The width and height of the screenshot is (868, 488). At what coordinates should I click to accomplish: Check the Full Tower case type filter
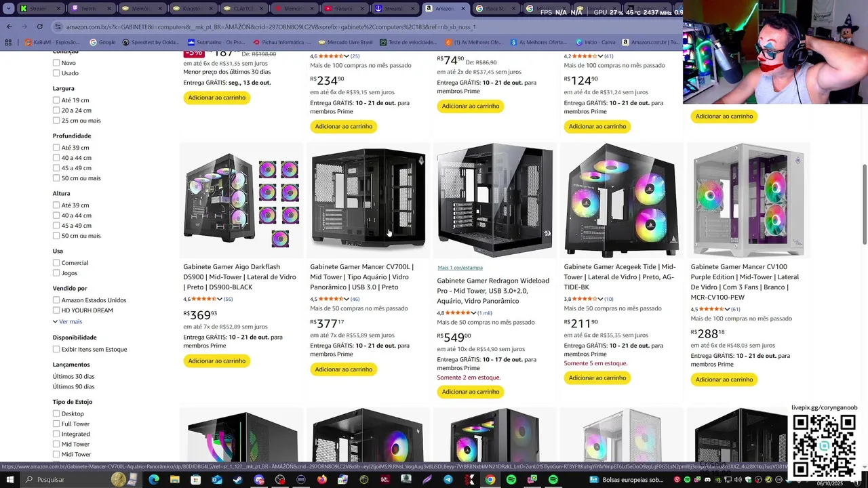56,424
